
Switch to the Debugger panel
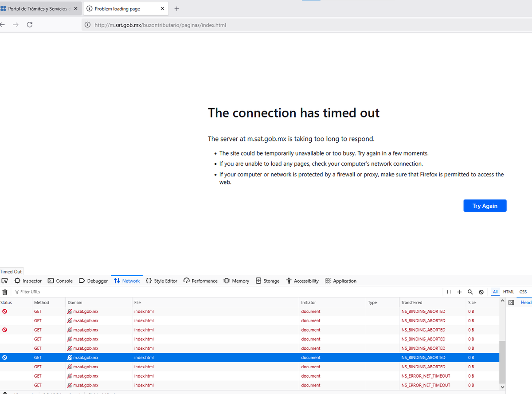click(x=93, y=281)
